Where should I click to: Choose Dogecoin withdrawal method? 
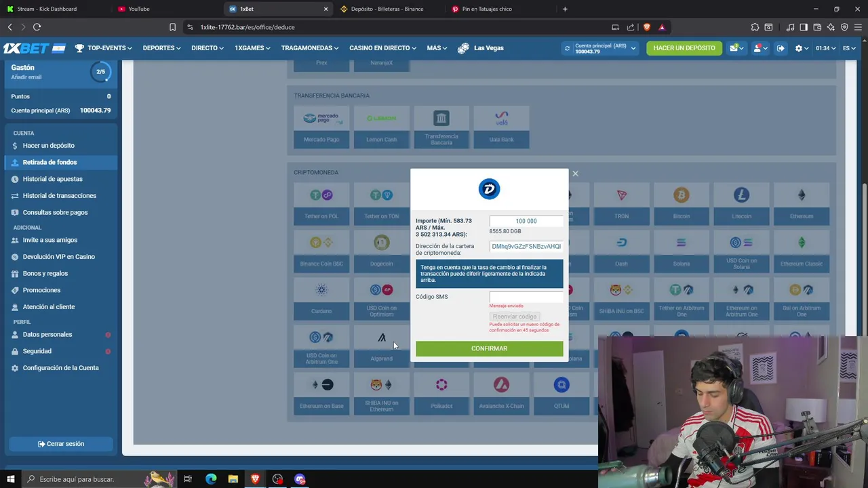(x=381, y=251)
